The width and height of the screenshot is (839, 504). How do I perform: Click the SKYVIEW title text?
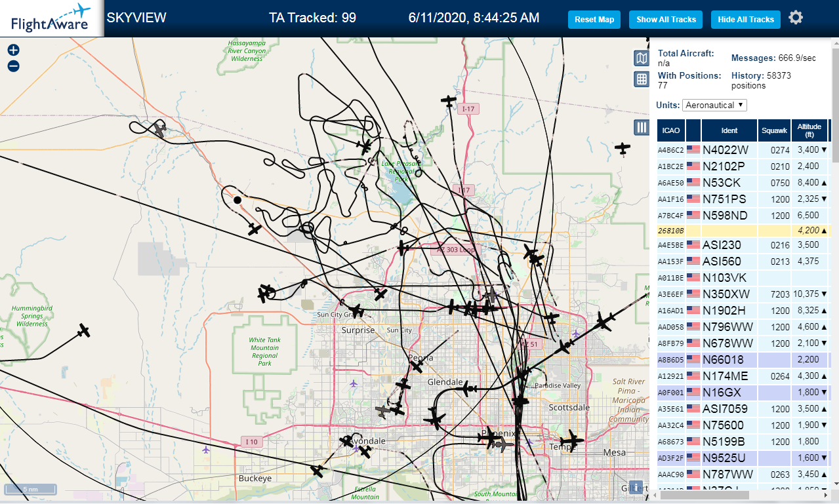[136, 18]
